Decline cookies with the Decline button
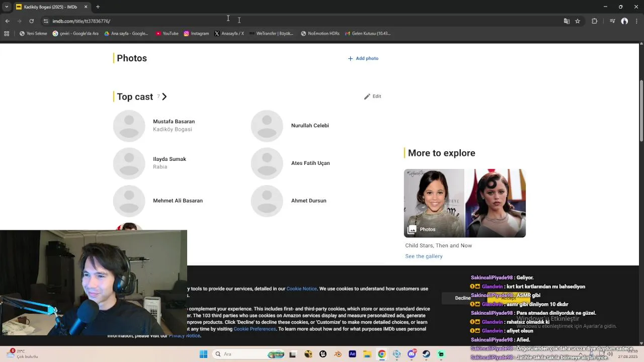The height and width of the screenshot is (362, 644). click(463, 298)
